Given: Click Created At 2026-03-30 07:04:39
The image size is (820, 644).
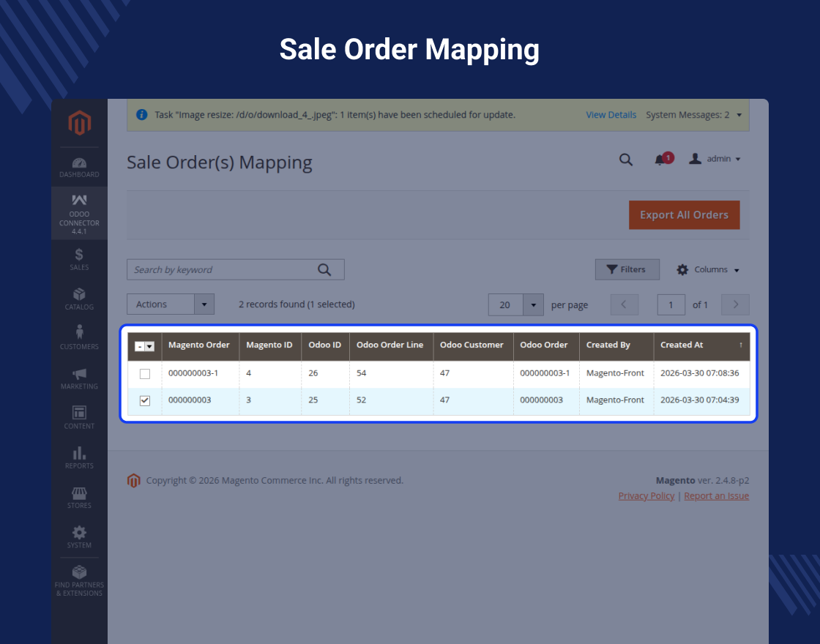Looking at the screenshot, I should point(700,400).
